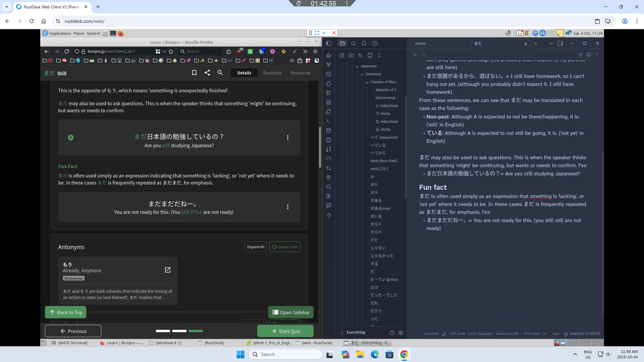Click the Start Quiz button
Screen dimensions: 644x362
[285, 331]
